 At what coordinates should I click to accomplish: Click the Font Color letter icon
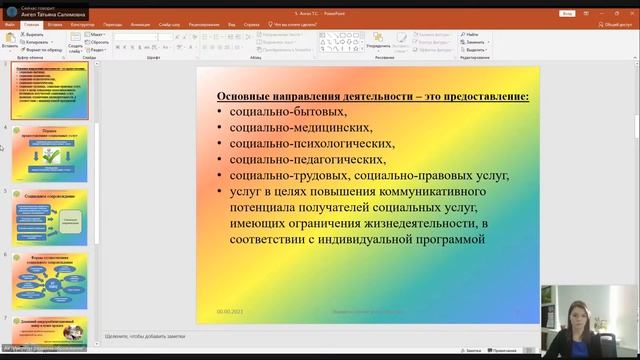click(x=191, y=48)
